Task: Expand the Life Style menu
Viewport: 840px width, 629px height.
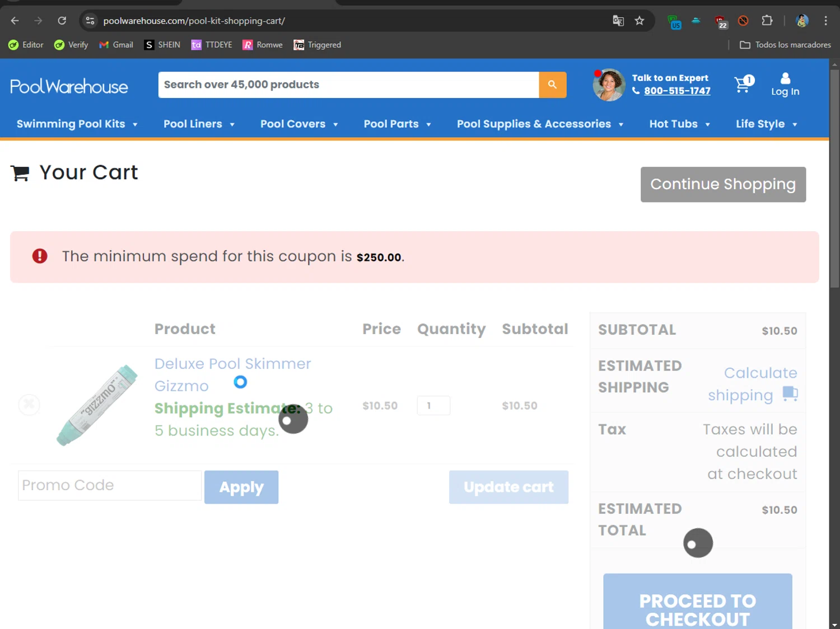Action: pyautogui.click(x=766, y=124)
